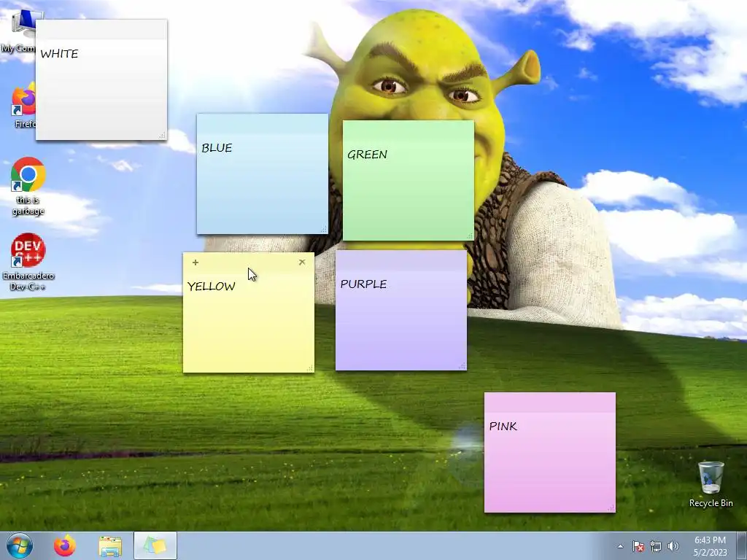Click the green note's resize grip corner
Viewport: 747px width, 560px height.
point(469,236)
